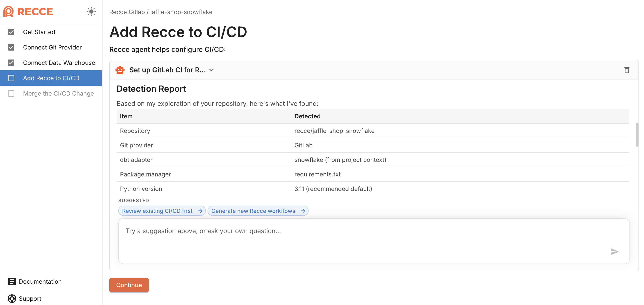This screenshot has height=305, width=644.
Task: Open the Merge the CI/CD Change step
Action: pos(59,93)
